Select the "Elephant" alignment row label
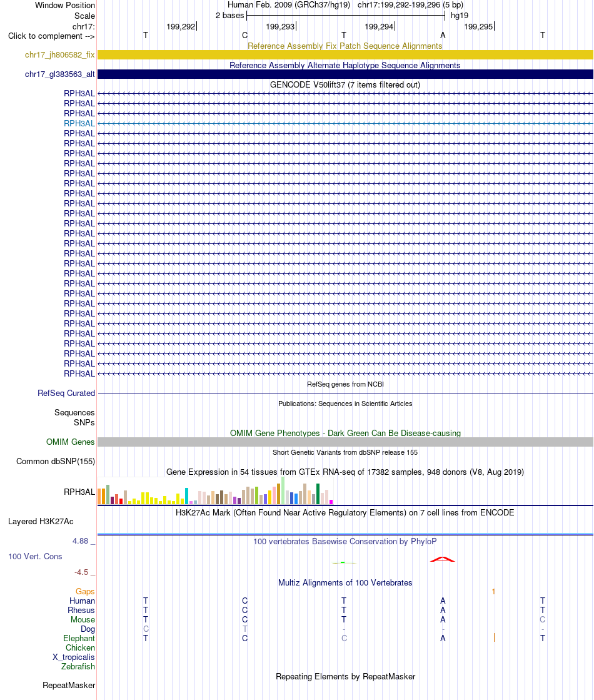Image resolution: width=594 pixels, height=700 pixels. pos(79,639)
